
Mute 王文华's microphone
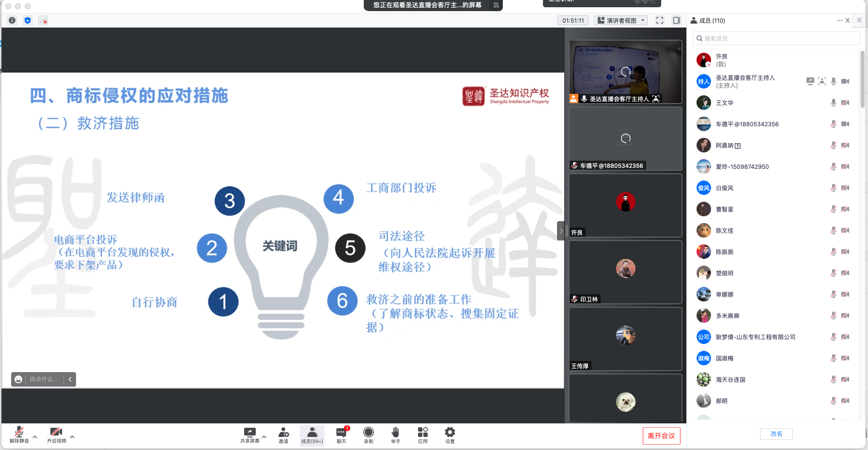(834, 103)
